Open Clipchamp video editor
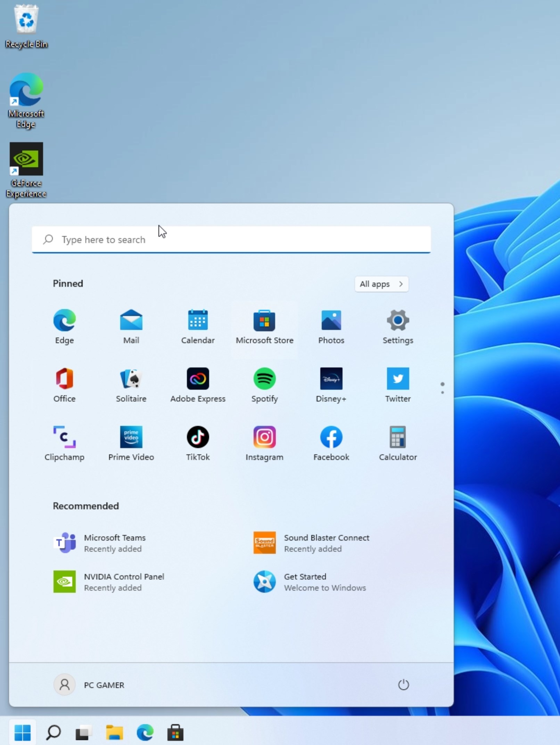560x745 pixels. (64, 443)
